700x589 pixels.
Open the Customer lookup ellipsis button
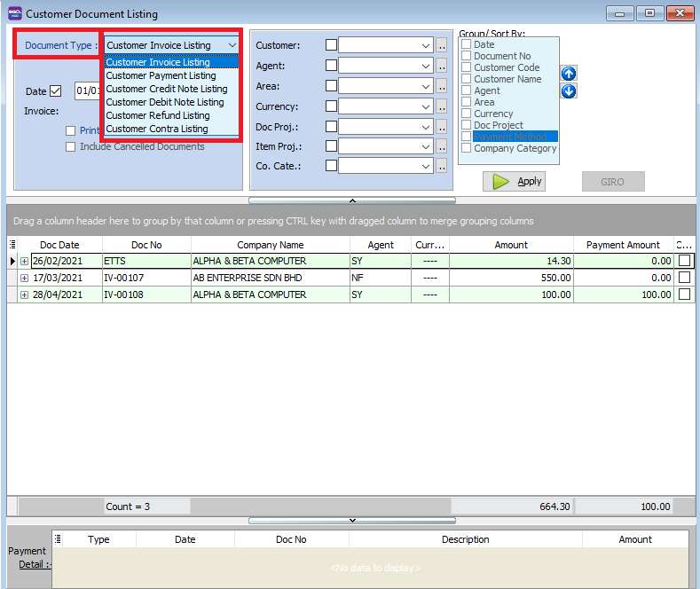point(441,45)
